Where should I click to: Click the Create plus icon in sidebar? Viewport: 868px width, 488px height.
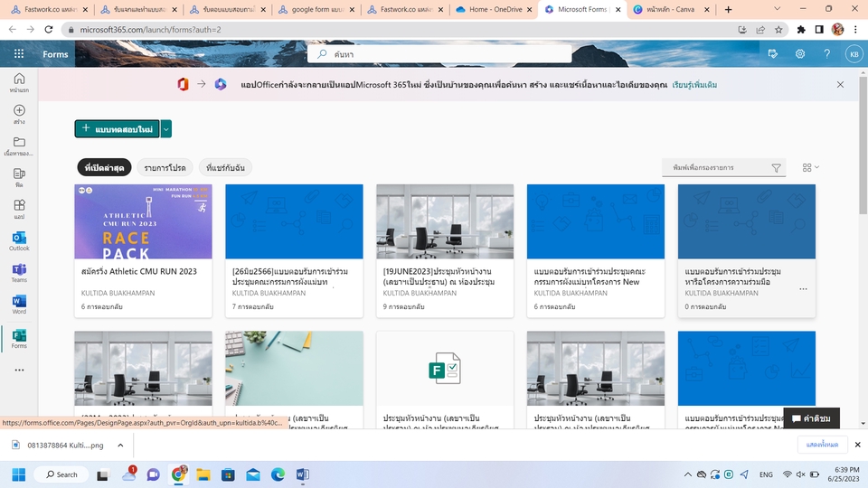click(19, 114)
